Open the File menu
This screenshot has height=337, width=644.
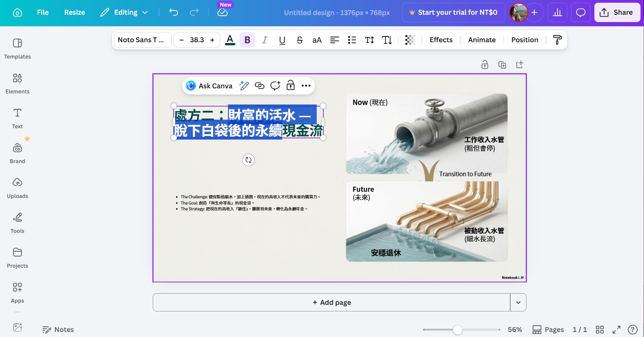tap(43, 12)
